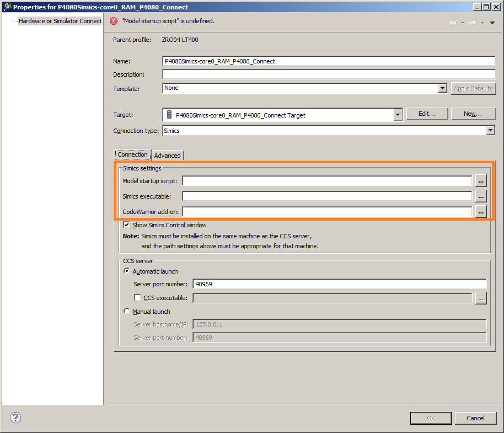The height and width of the screenshot is (433, 504).
Task: Click the title bar application icon
Action: [7, 7]
